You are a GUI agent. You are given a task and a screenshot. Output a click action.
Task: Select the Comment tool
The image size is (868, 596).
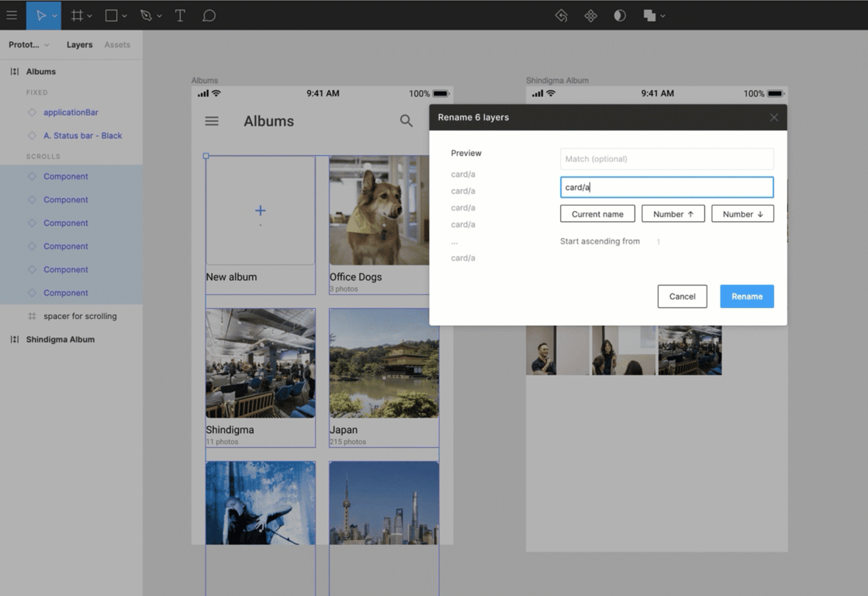[209, 16]
